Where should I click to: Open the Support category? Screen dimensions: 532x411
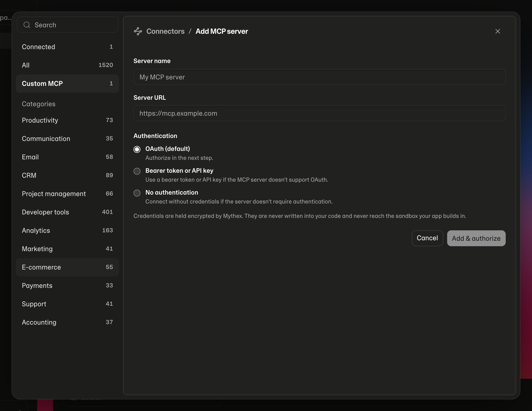[x=67, y=304]
